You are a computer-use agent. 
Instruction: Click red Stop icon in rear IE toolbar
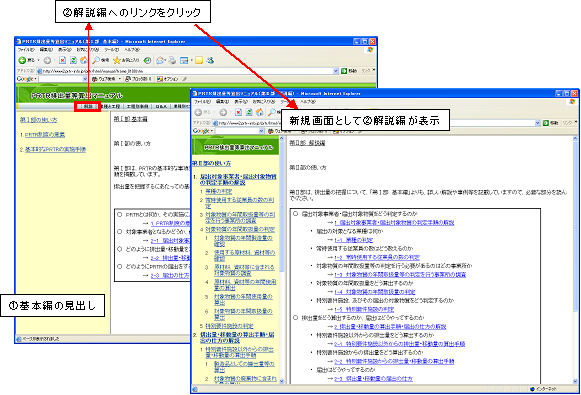(62, 60)
